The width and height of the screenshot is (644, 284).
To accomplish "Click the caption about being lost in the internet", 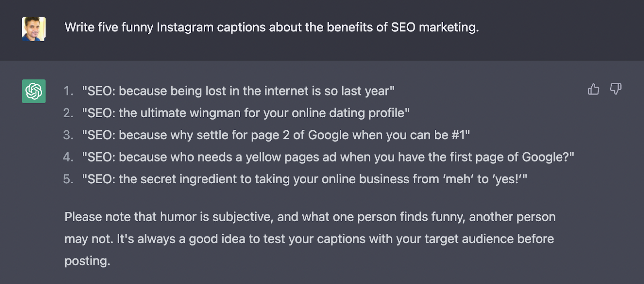I will (238, 91).
